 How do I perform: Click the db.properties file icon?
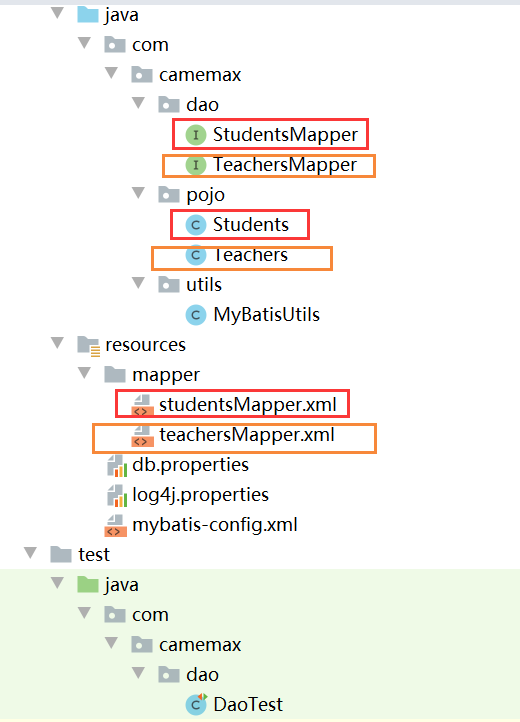click(x=117, y=465)
